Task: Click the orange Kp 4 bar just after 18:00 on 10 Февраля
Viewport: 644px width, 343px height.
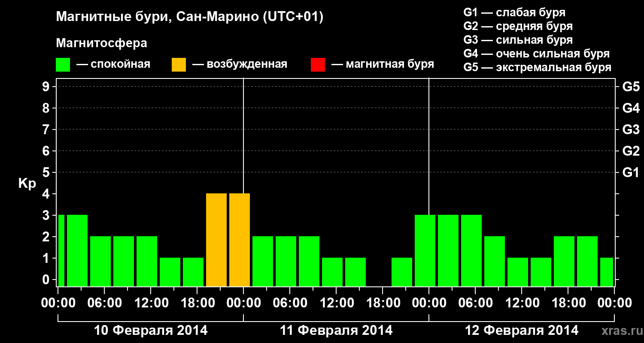Action: tap(216, 240)
